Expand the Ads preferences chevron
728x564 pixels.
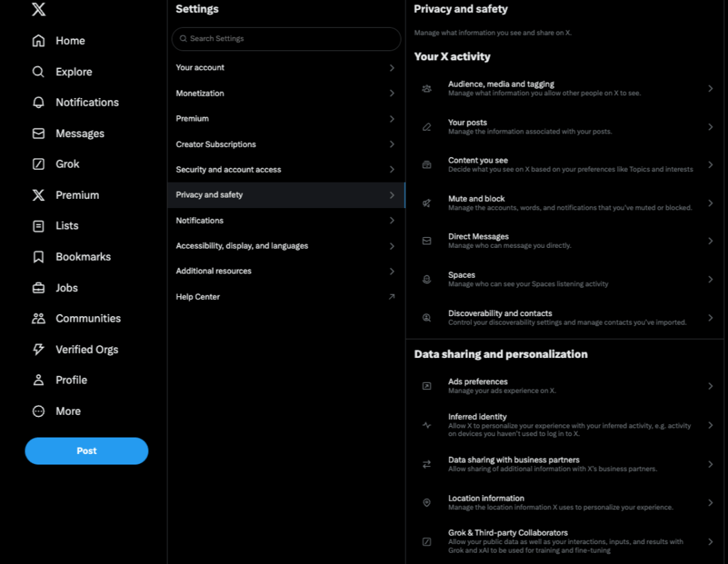710,386
